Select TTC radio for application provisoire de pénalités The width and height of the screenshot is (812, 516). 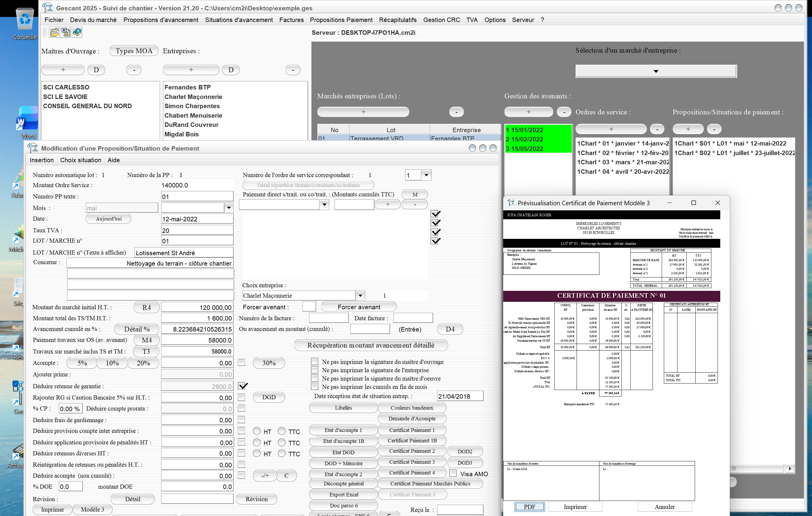282,442
